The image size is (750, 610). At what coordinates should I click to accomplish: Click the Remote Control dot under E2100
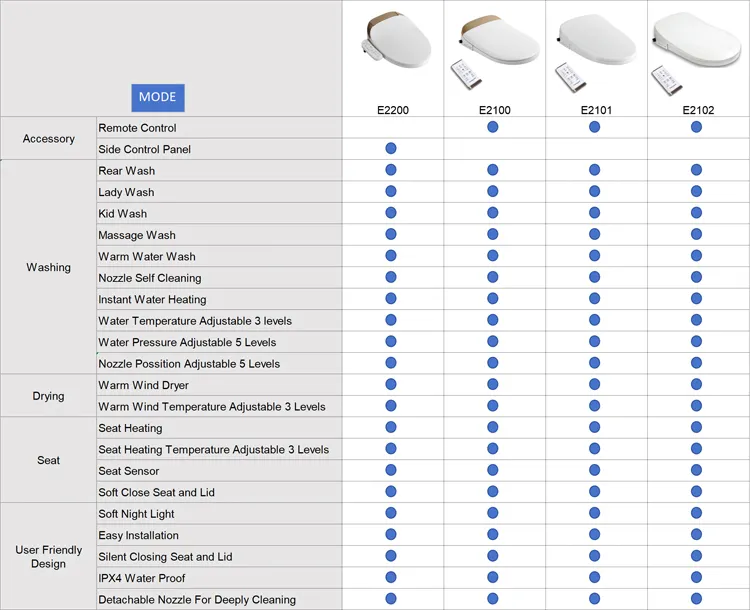pyautogui.click(x=493, y=127)
